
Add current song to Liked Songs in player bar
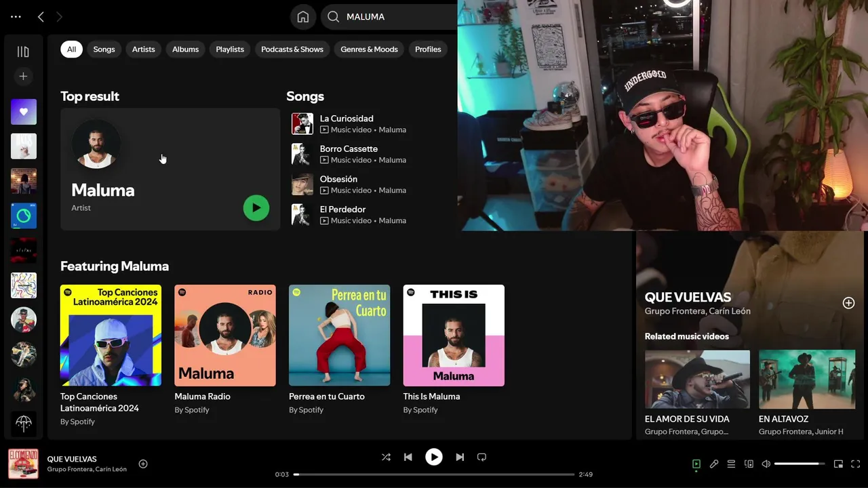coord(143,464)
